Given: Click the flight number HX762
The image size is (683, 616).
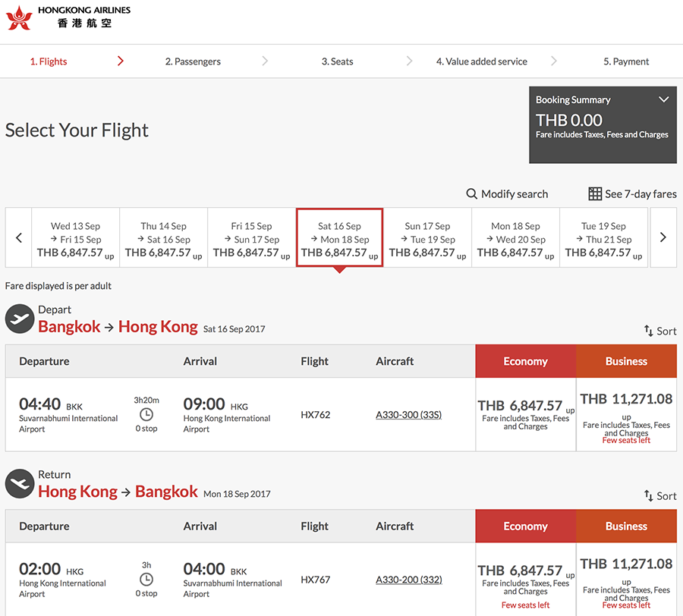Looking at the screenshot, I should [316, 414].
